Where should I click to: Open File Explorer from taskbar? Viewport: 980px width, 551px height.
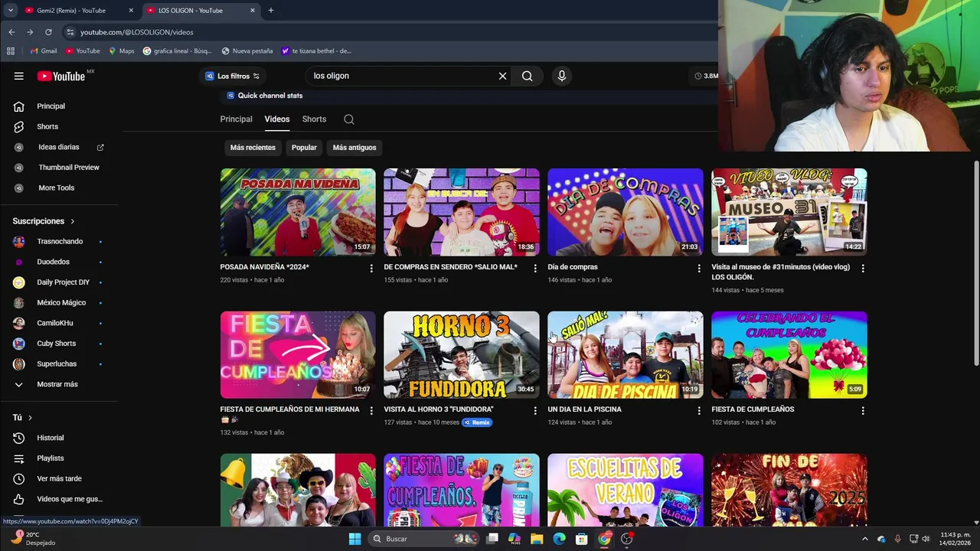[x=537, y=539]
